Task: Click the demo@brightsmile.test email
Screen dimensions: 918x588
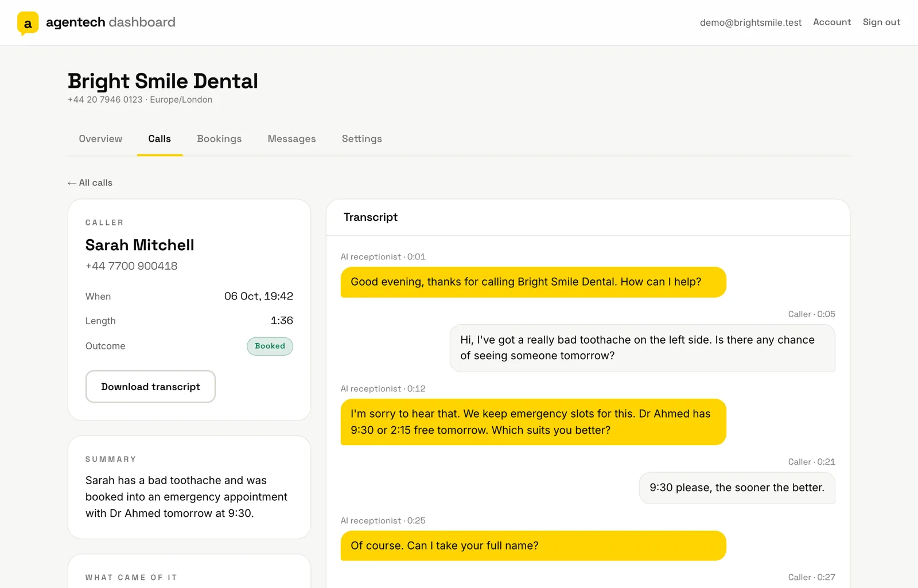Action: (x=750, y=22)
